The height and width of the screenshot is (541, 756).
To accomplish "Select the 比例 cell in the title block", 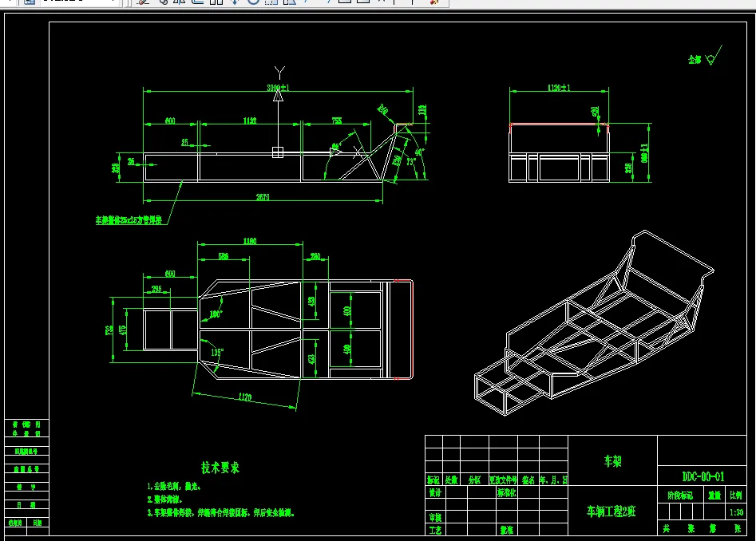I will click(x=736, y=496).
